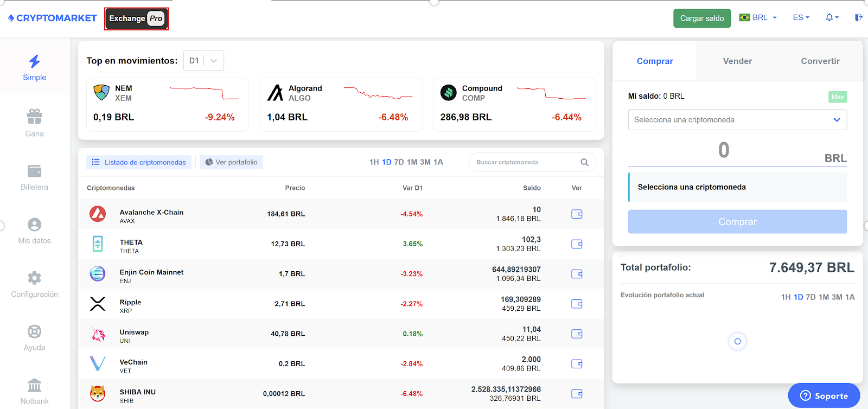
Task: Open the Simple lightning sidebar icon
Action: 35,61
